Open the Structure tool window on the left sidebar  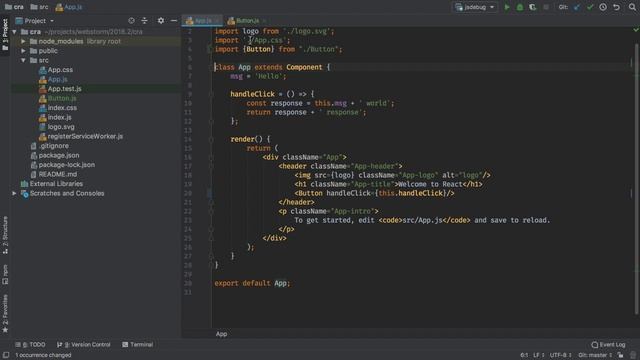(5, 235)
